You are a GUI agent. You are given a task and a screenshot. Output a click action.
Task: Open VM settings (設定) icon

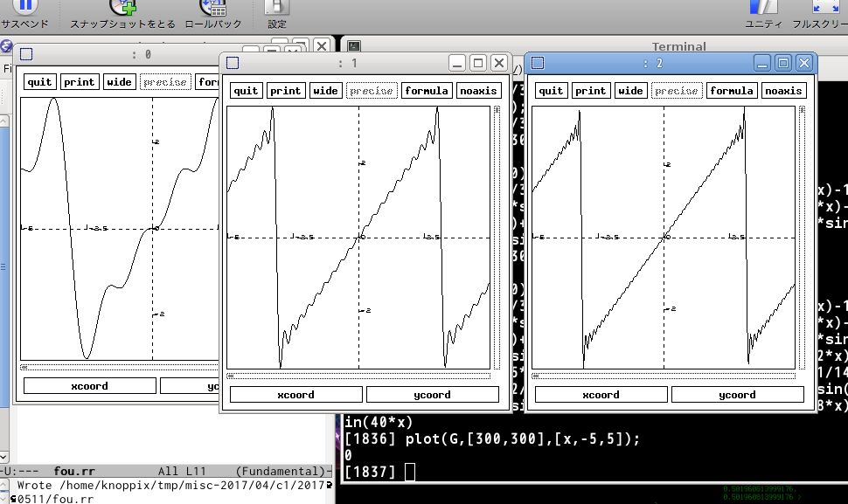[x=277, y=6]
